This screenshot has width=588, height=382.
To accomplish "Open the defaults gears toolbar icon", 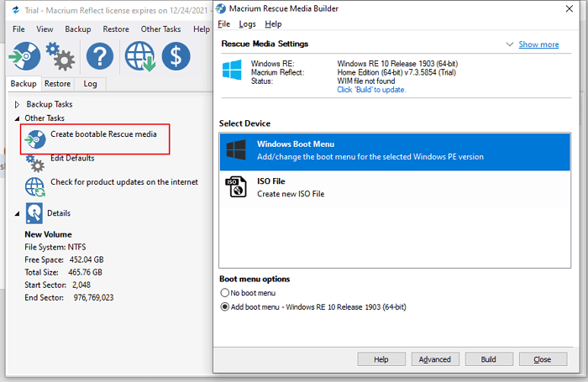I will pyautogui.click(x=60, y=56).
